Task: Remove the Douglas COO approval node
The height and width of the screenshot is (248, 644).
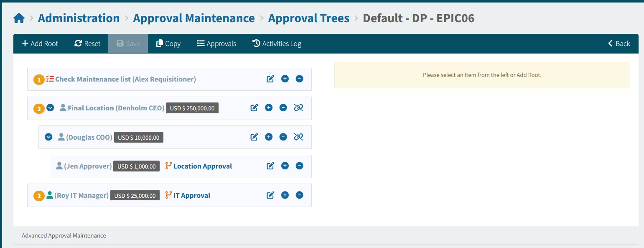Action: 283,137
